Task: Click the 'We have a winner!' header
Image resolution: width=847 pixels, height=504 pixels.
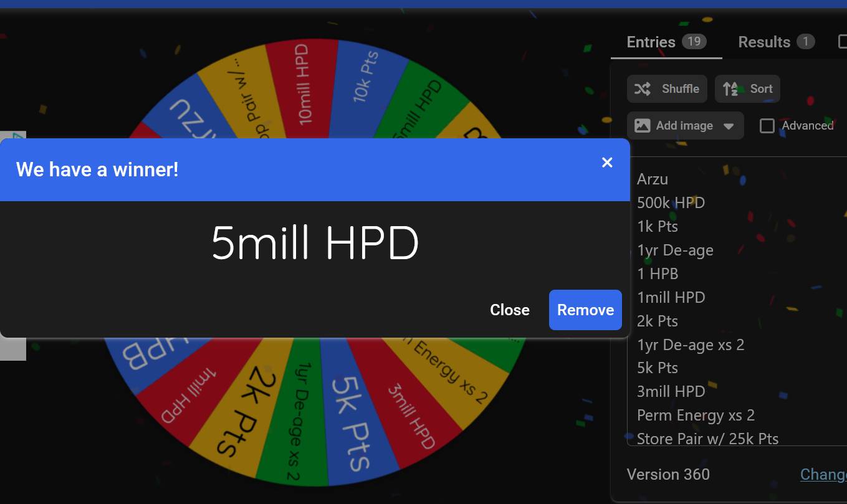Action: point(97,169)
